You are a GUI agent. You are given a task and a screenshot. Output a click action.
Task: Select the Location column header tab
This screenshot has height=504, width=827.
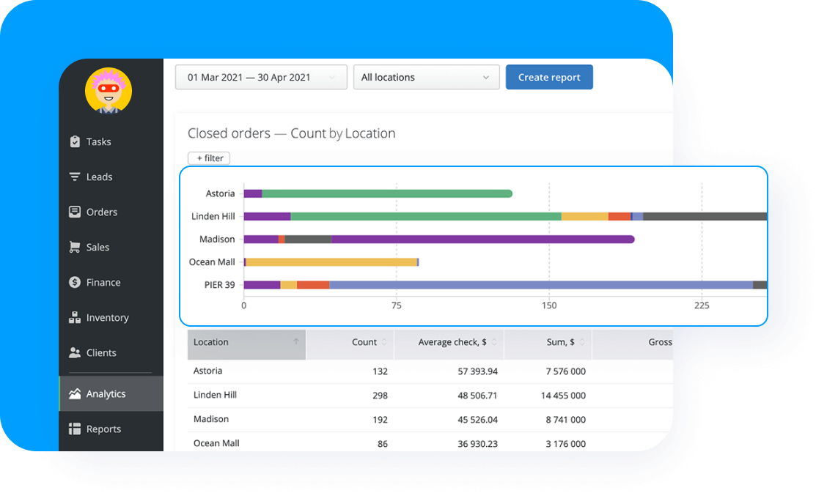246,342
